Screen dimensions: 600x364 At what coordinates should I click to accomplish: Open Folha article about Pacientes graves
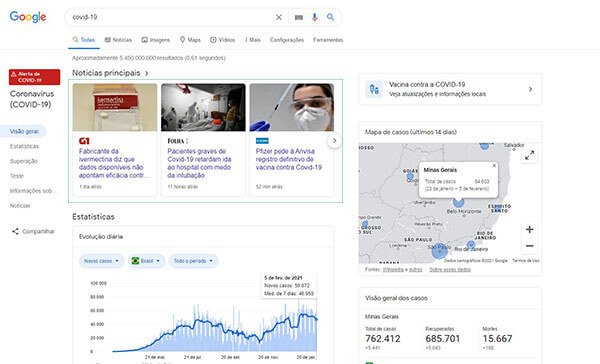[199, 163]
